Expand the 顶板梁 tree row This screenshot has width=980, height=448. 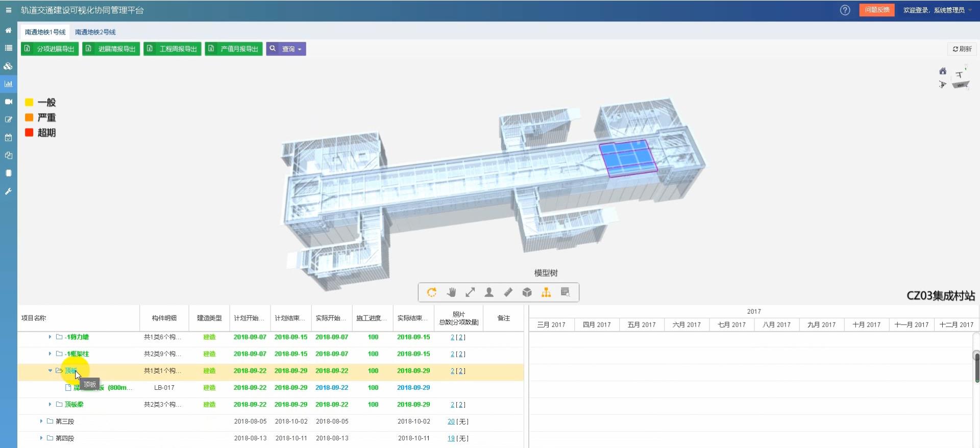tap(50, 404)
